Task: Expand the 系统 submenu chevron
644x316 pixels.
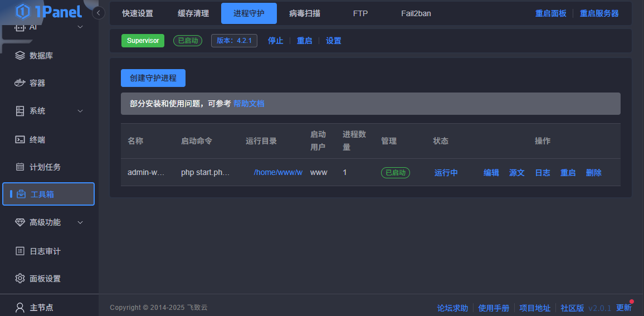Action: (80, 111)
